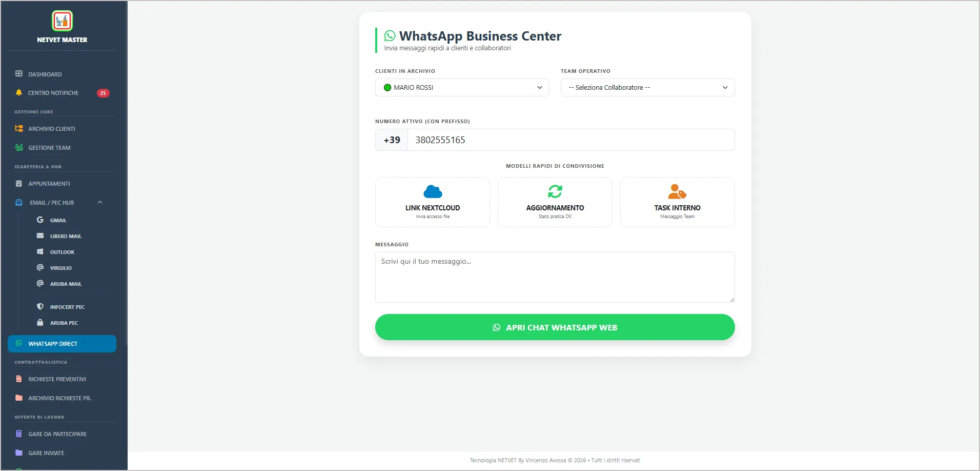The width and height of the screenshot is (980, 471).
Task: Collapse the Email / PEC Hub submenu chevron
Action: (x=100, y=203)
